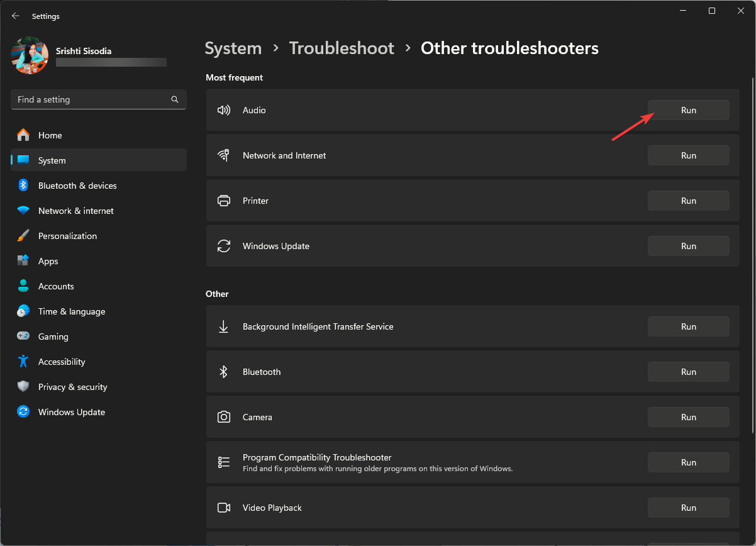Click the Apps icon in sidebar

click(x=23, y=261)
